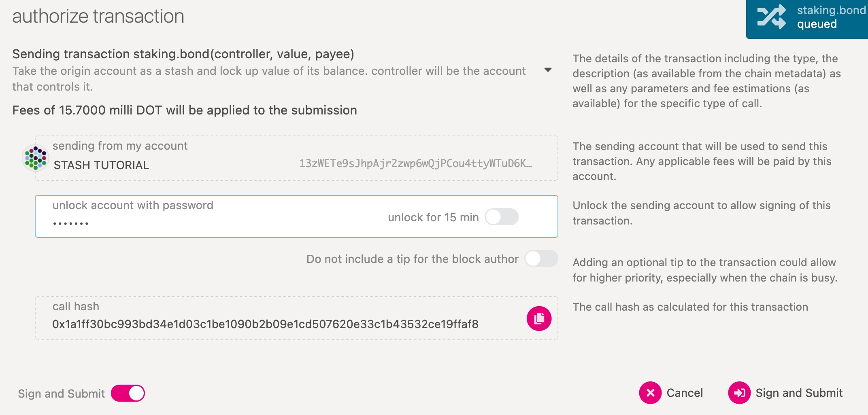Click the staking.bond transaction description text
868x415 pixels.
[x=269, y=78]
